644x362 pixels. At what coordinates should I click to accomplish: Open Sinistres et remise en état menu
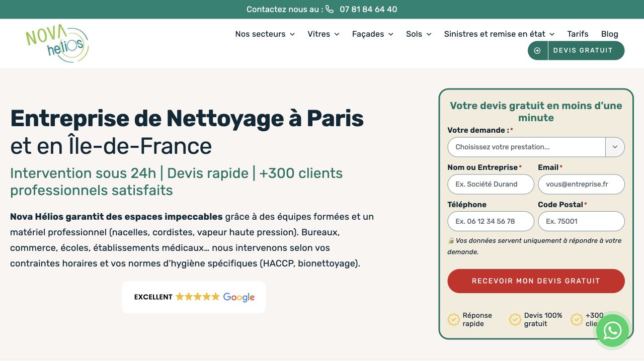tap(500, 34)
